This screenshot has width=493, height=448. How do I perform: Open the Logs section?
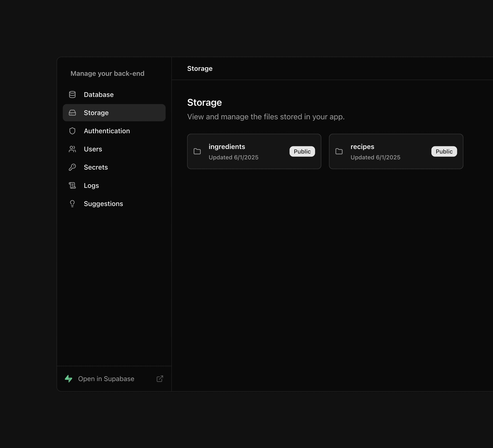114,185
